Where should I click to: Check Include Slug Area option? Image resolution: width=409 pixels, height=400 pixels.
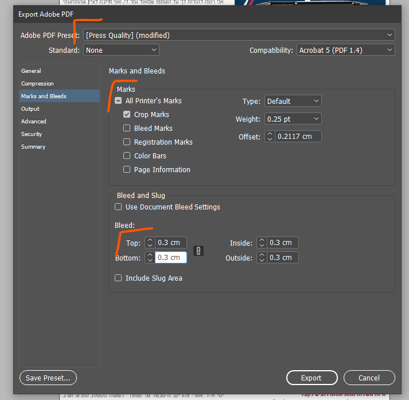[118, 278]
